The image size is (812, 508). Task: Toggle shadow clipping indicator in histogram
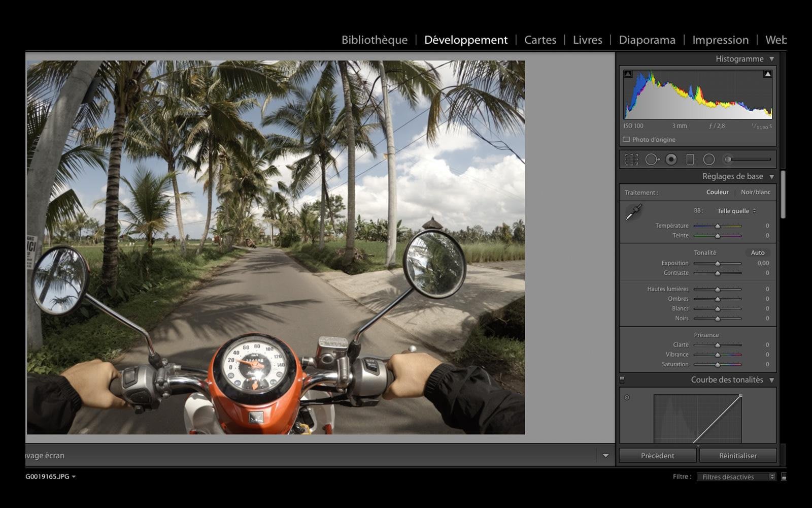tap(628, 74)
